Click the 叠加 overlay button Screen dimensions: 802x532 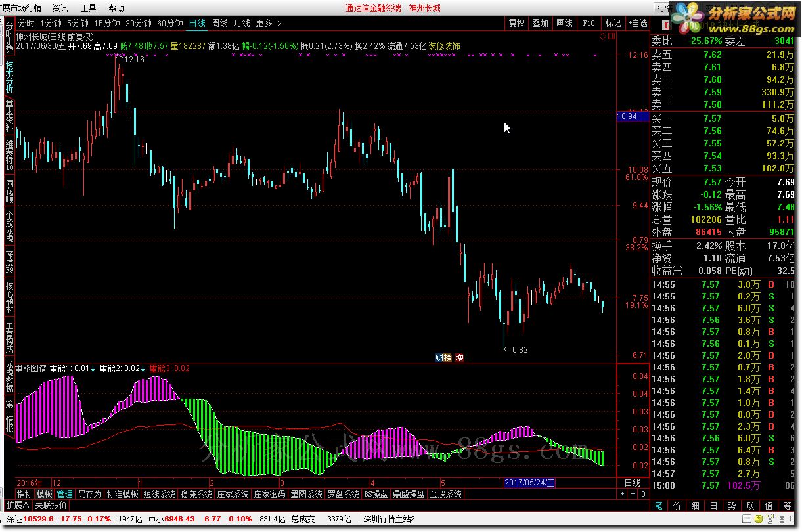(541, 23)
